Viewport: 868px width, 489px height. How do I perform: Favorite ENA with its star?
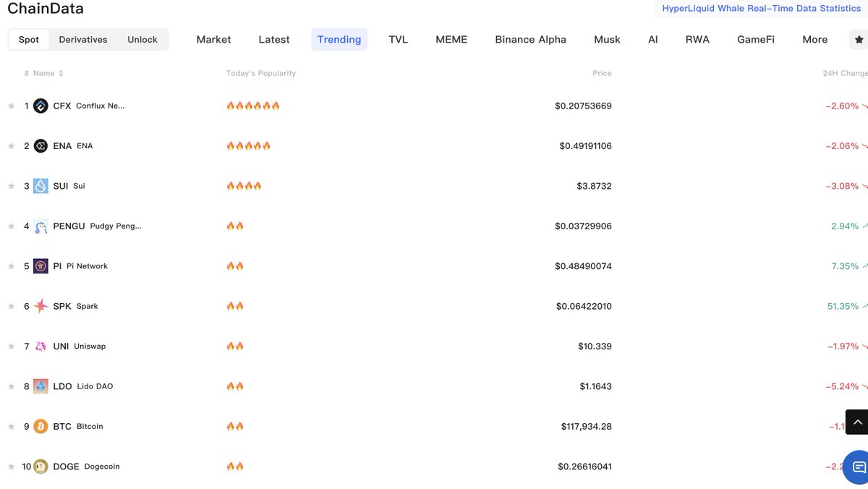(11, 146)
